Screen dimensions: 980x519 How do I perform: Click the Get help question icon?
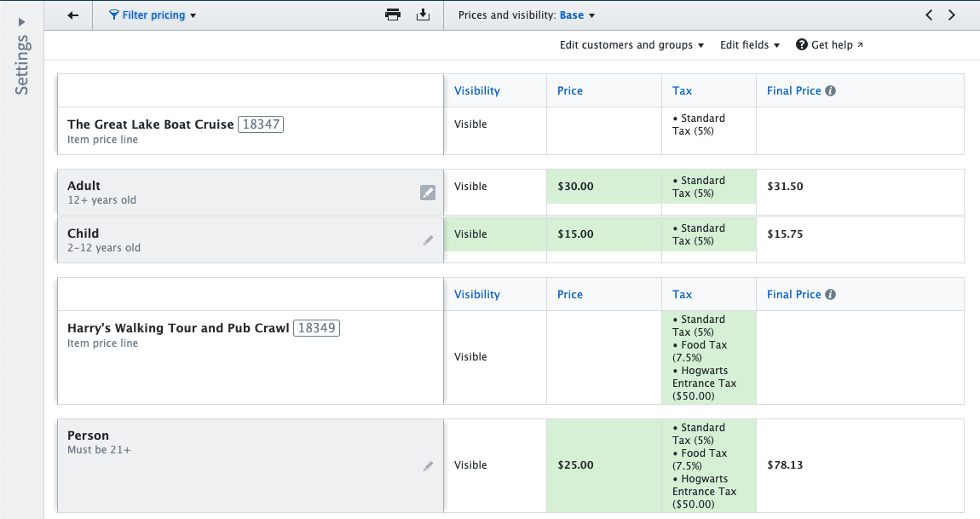[801, 44]
